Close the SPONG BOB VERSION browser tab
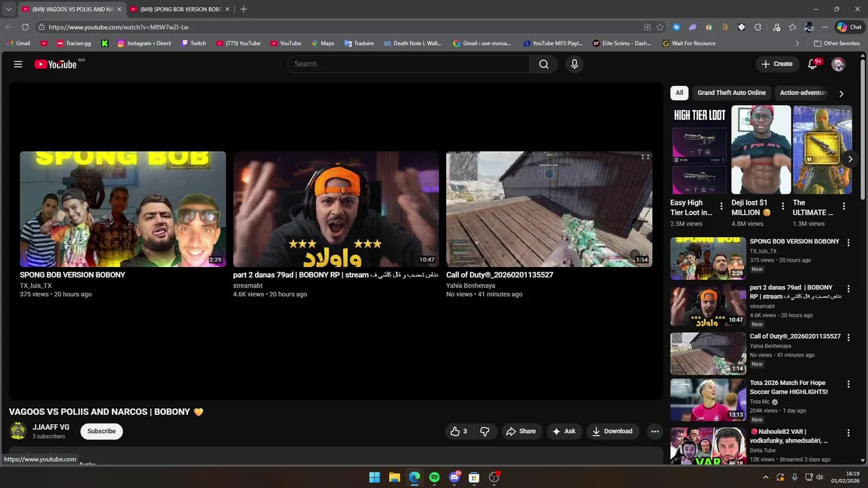The height and width of the screenshot is (488, 868). pos(227,9)
